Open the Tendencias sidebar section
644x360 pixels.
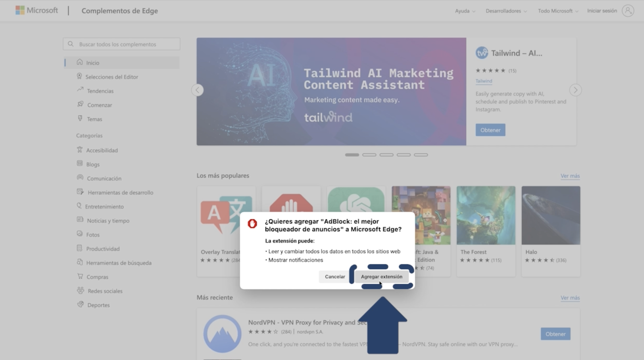point(100,91)
